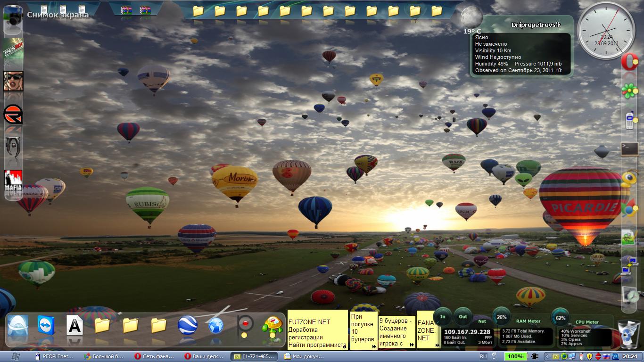644x362 pixels.
Task: Open Google Earth from the dock
Action: click(187, 325)
